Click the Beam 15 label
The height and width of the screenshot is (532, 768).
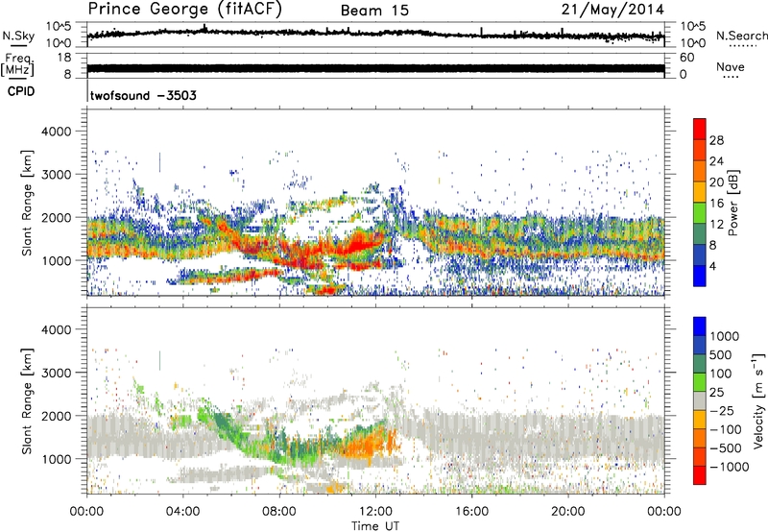pos(374,11)
